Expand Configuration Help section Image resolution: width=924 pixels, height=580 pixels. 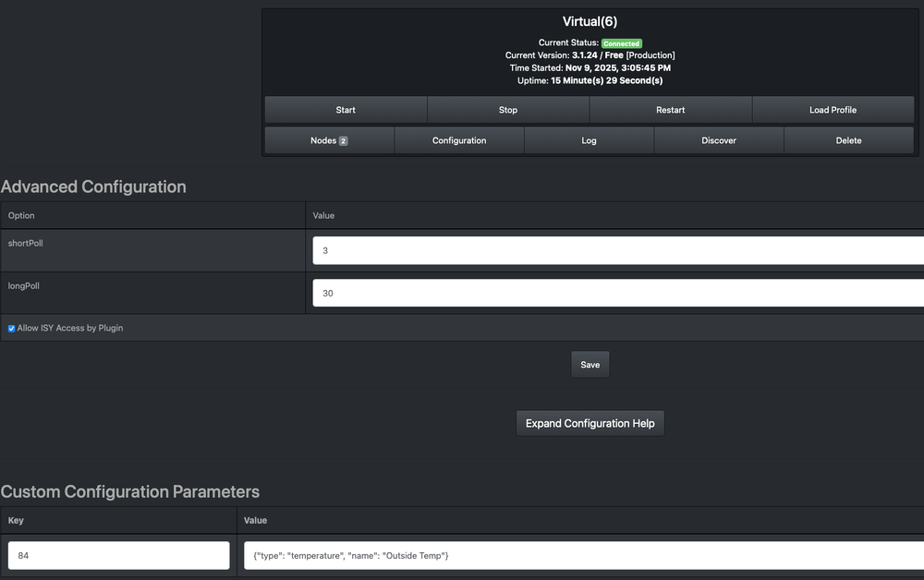590,422
